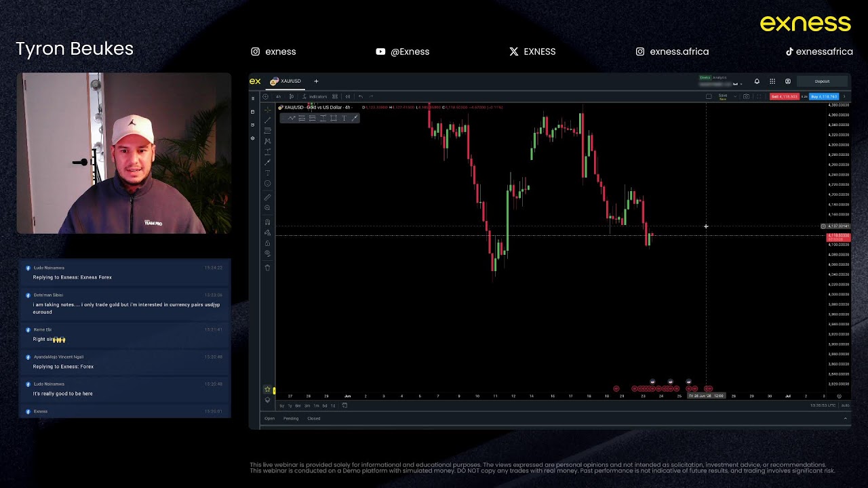Set chart range to 1y
The width and height of the screenshot is (868, 488).
click(x=290, y=405)
